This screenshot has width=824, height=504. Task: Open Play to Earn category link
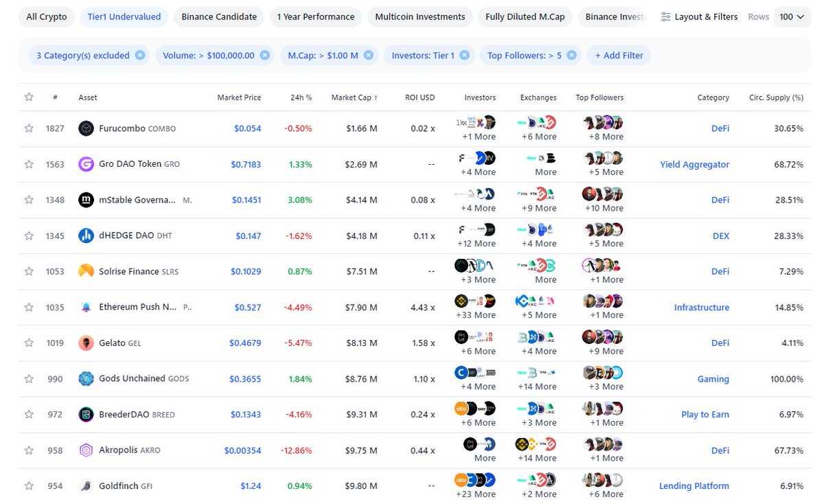(x=705, y=415)
